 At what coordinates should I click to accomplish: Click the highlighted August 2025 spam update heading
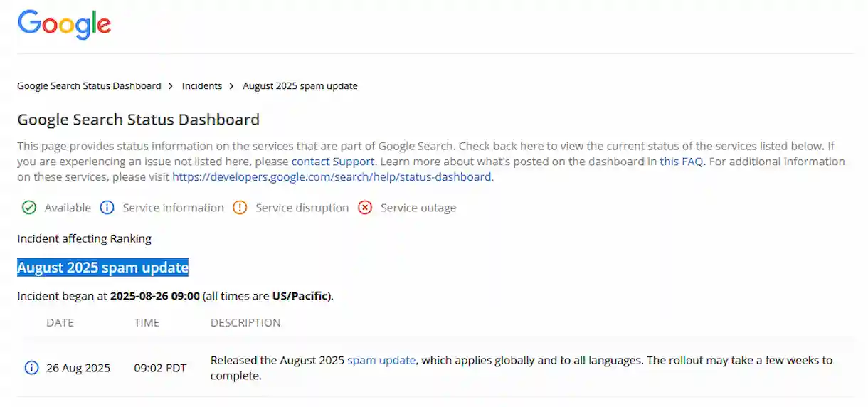[103, 268]
